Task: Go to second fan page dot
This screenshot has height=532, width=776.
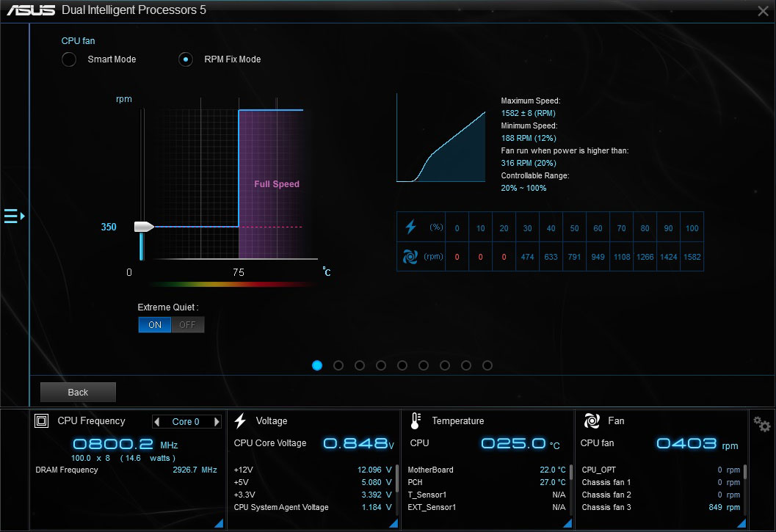Action: (338, 365)
